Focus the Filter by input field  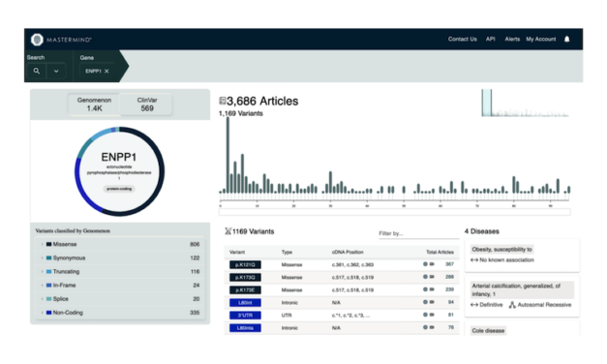point(418,233)
